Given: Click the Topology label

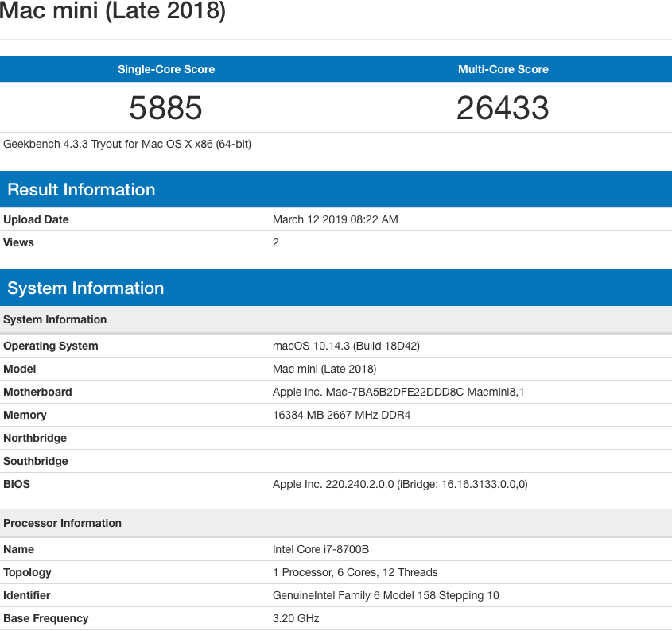Looking at the screenshot, I should click(27, 573).
